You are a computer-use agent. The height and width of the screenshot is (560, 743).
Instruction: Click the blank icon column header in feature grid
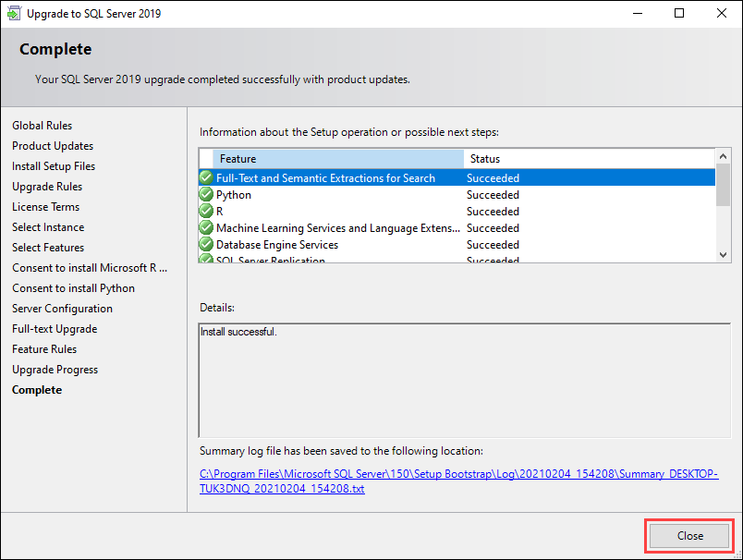(x=205, y=158)
